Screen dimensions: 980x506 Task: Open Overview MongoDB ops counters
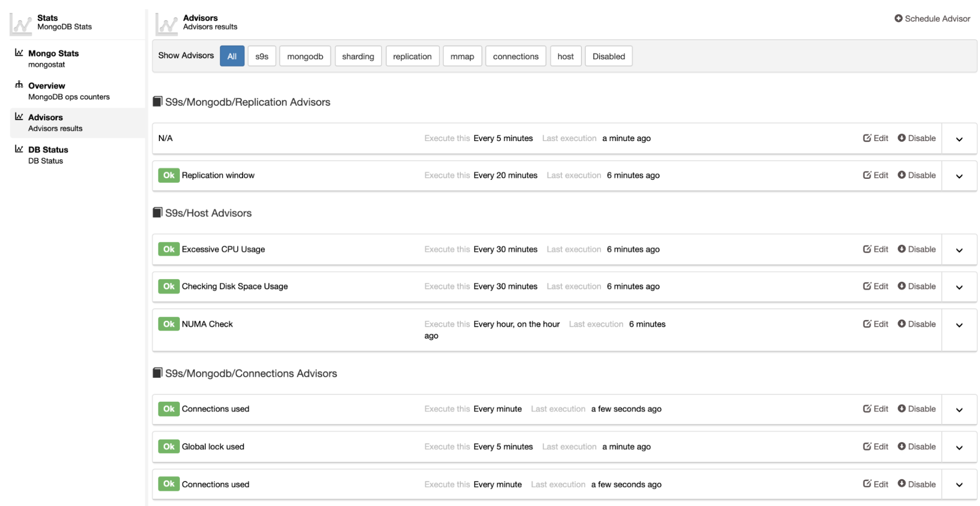pyautogui.click(x=69, y=91)
